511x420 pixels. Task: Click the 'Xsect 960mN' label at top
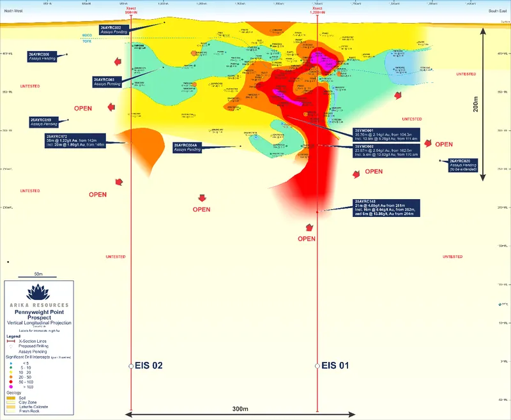tap(131, 10)
